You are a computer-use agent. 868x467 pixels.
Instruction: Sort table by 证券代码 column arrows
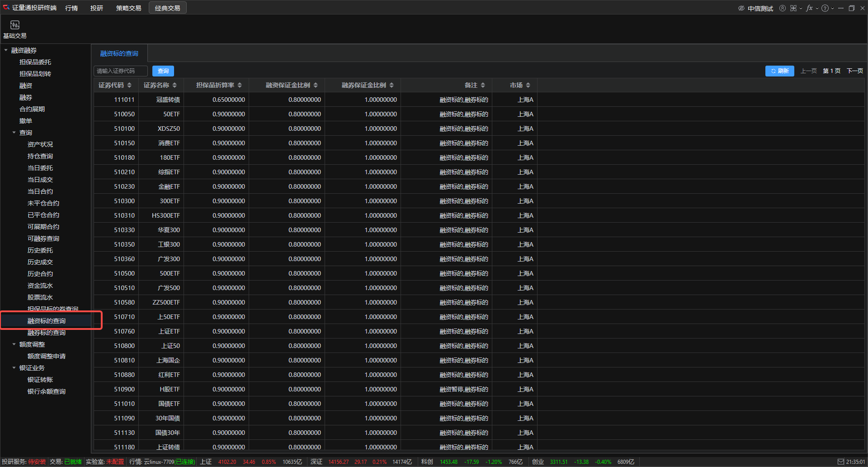click(x=129, y=85)
